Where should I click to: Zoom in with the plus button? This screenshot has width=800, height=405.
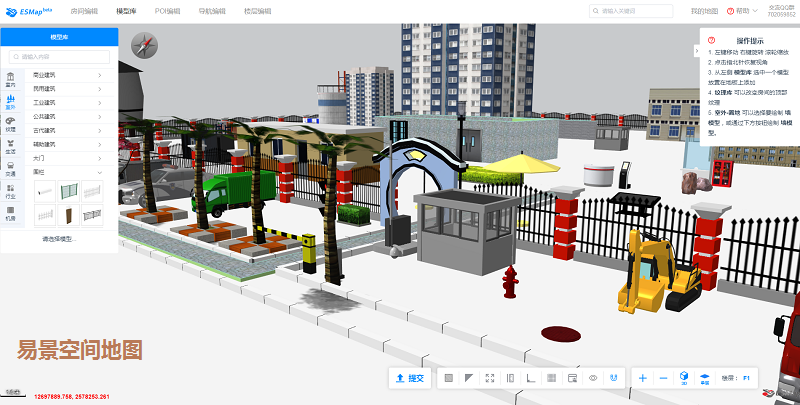pos(643,378)
